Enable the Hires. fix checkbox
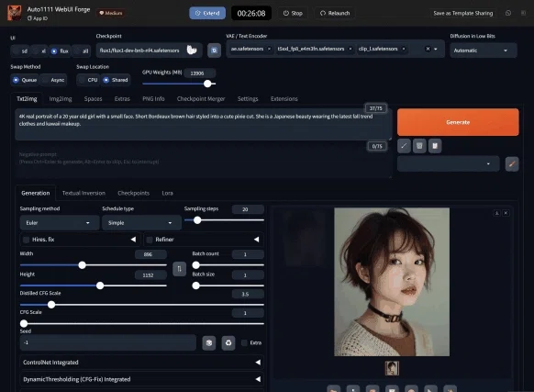This screenshot has height=392, width=534. (27, 240)
